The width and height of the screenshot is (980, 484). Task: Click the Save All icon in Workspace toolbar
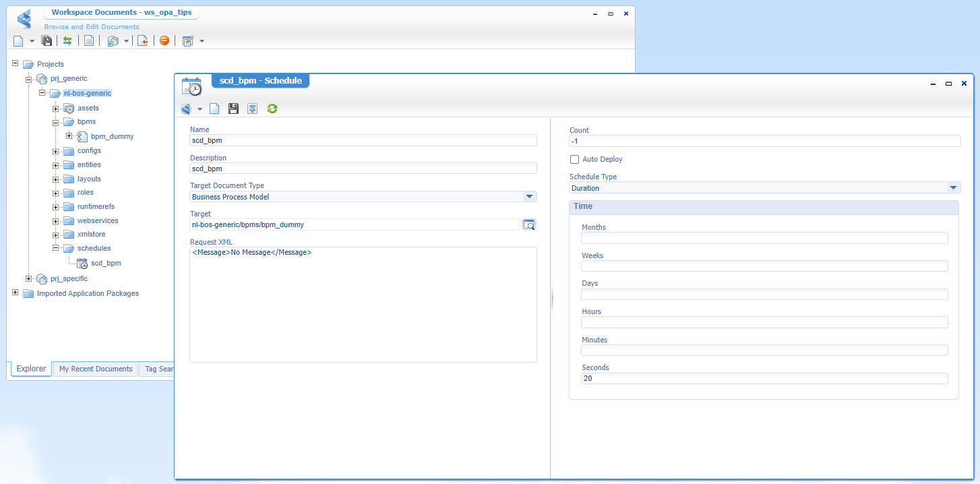click(x=47, y=41)
